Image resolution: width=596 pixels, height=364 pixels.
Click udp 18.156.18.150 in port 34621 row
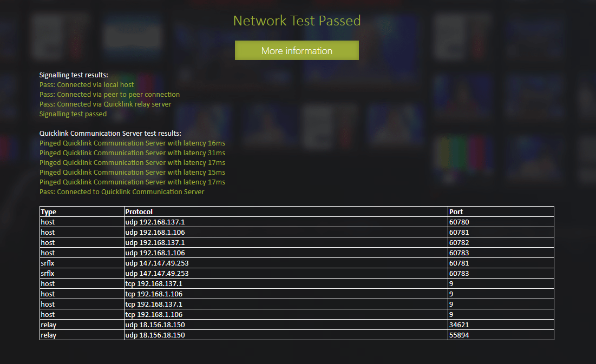click(286, 325)
